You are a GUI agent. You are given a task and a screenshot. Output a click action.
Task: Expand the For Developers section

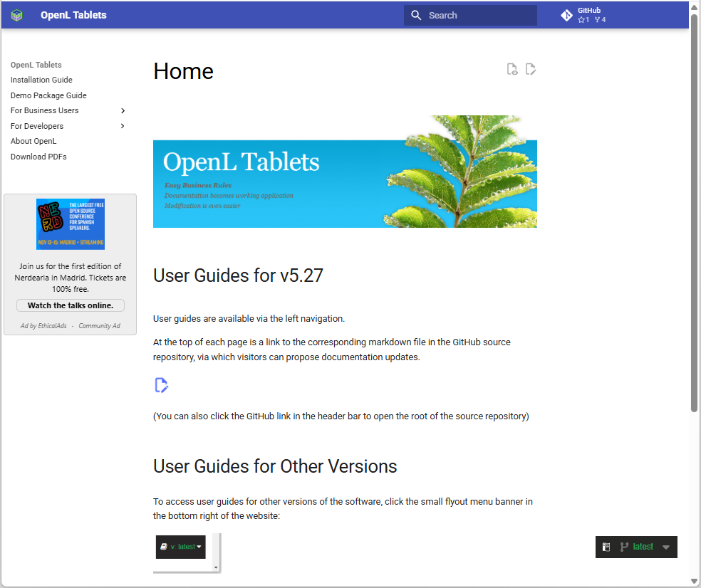[123, 126]
